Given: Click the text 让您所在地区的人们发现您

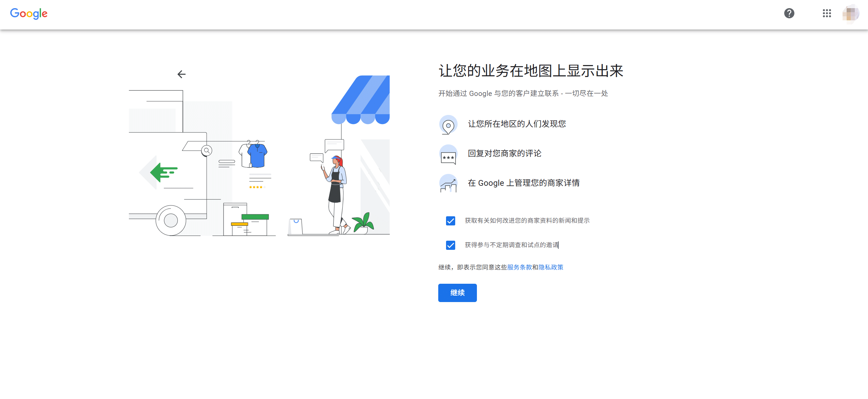Looking at the screenshot, I should (517, 124).
